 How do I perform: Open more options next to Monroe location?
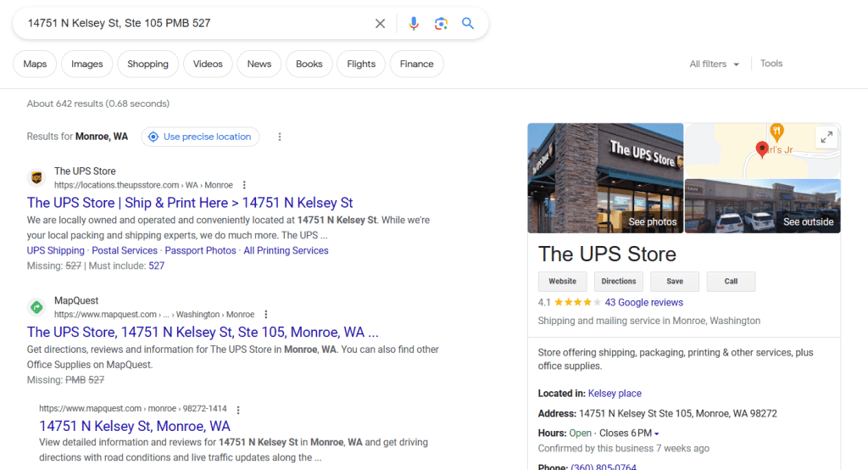click(x=280, y=137)
